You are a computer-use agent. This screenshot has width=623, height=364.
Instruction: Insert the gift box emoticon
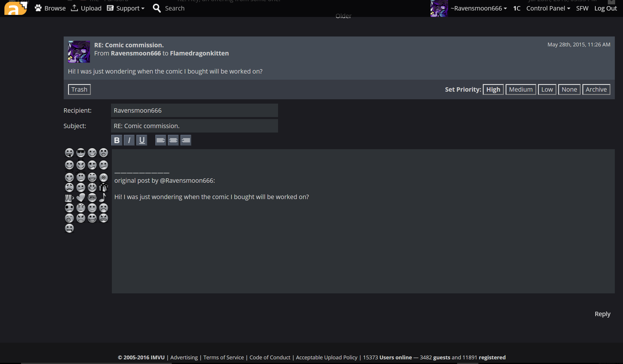point(103,187)
